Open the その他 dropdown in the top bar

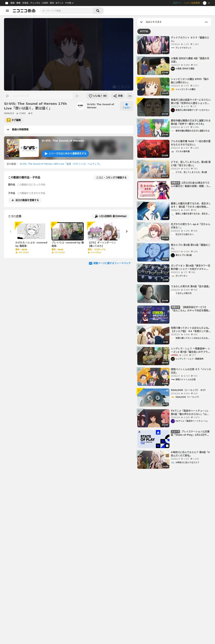[69, 3]
